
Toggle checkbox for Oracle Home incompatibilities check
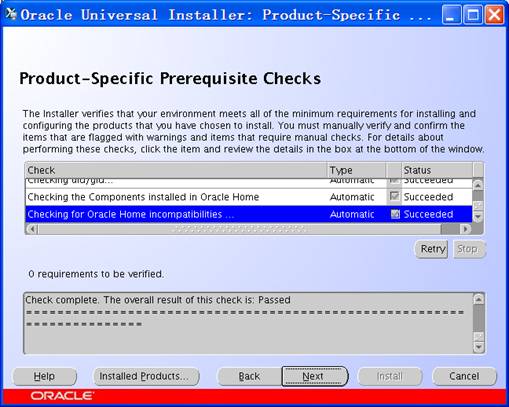pyautogui.click(x=395, y=214)
